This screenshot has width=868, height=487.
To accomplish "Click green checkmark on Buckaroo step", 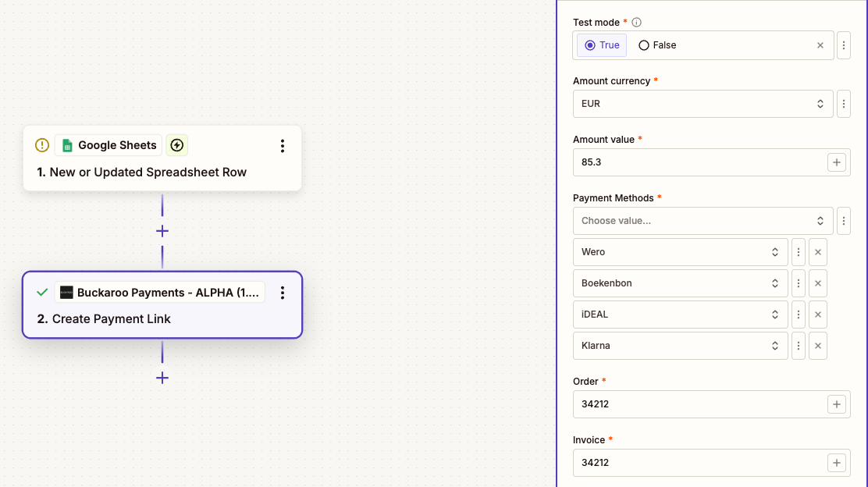I will 42,292.
